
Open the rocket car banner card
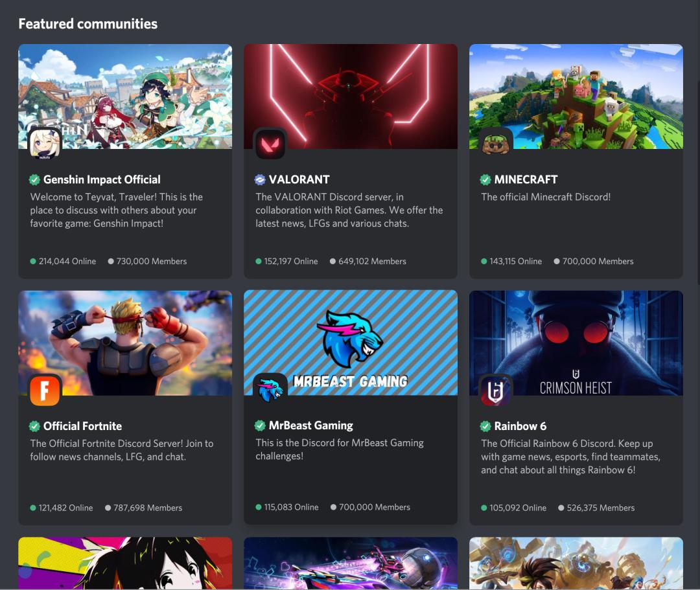351,563
